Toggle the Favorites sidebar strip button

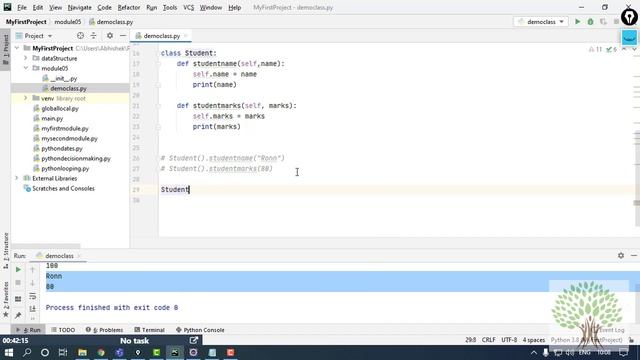tap(5, 300)
